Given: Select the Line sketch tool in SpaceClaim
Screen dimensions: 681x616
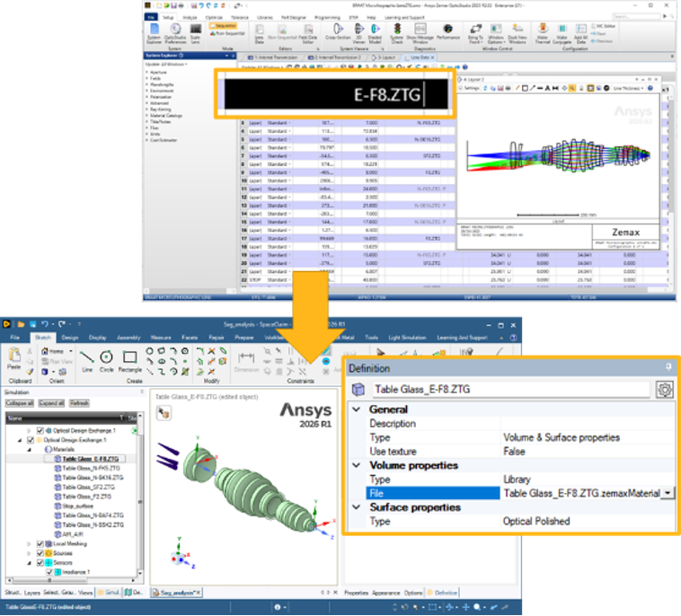Looking at the screenshot, I should (x=87, y=361).
